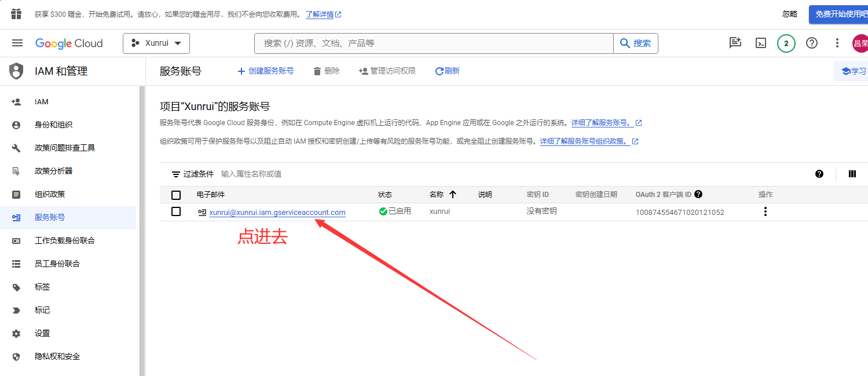The height and width of the screenshot is (376, 868).
Task: Open the 详细了解服务账号 link
Action: pyautogui.click(x=606, y=123)
